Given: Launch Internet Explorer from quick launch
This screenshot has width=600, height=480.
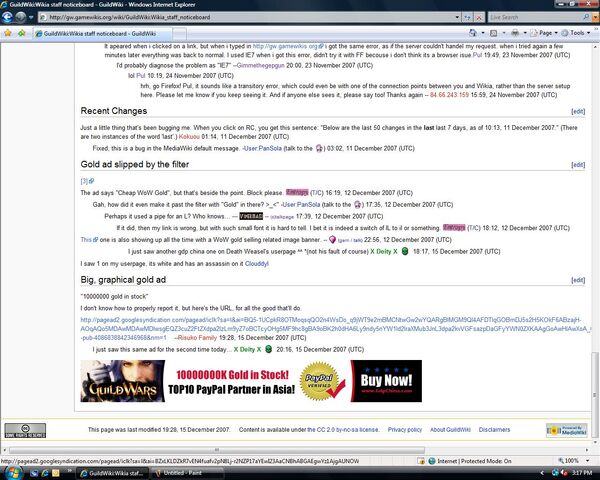Looking at the screenshot, I should pyautogui.click(x=45, y=473).
